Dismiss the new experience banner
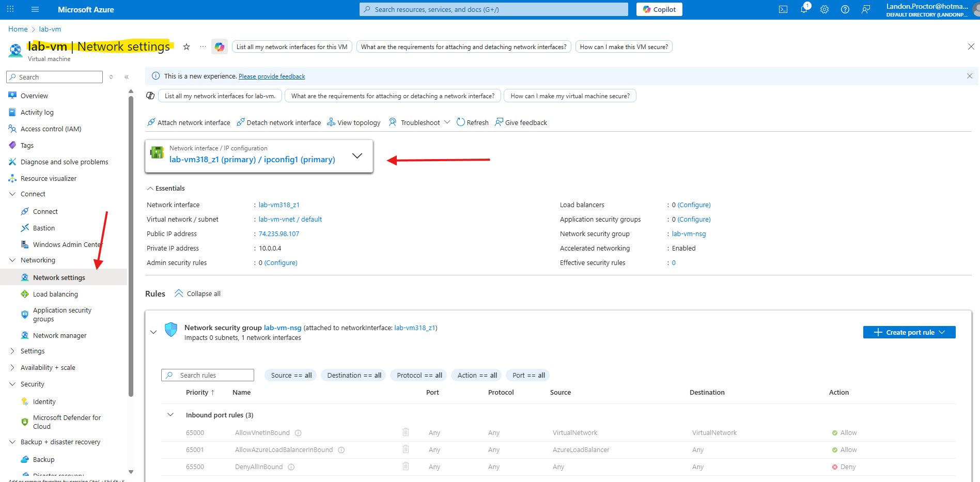 [x=970, y=76]
